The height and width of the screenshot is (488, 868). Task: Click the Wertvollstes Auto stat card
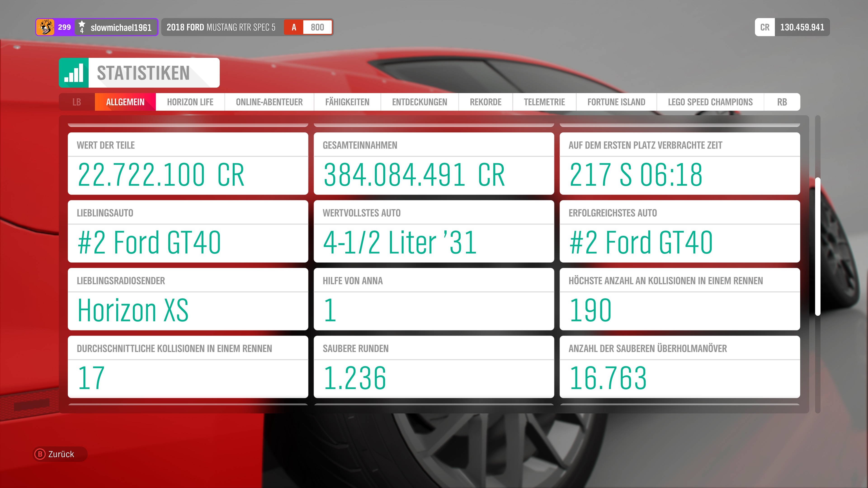[x=434, y=231]
